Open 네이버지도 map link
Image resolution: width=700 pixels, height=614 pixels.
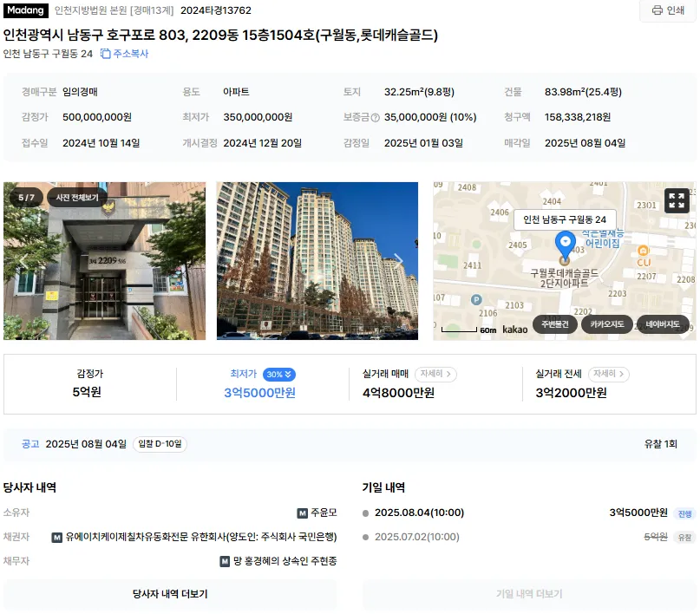663,324
